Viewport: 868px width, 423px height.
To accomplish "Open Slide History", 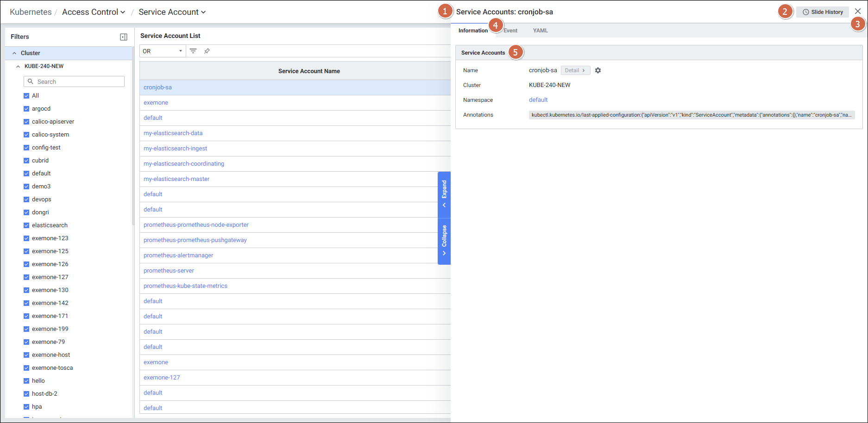I will tap(823, 12).
